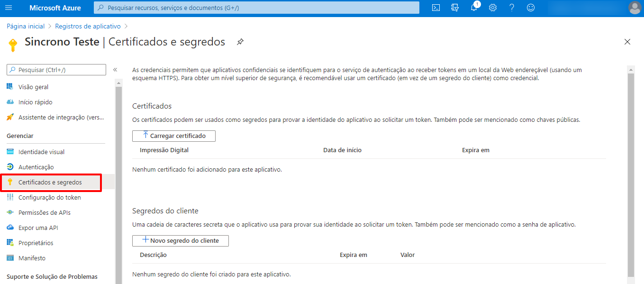Click the Início rápido cloud icon
Viewport: 644px width, 284px height.
pyautogui.click(x=9, y=102)
